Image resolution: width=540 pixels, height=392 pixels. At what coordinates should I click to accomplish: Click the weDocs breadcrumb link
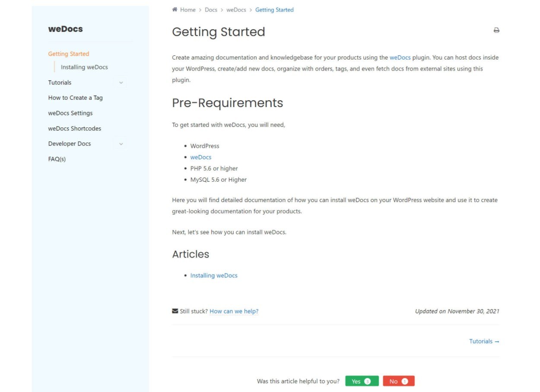[236, 10]
